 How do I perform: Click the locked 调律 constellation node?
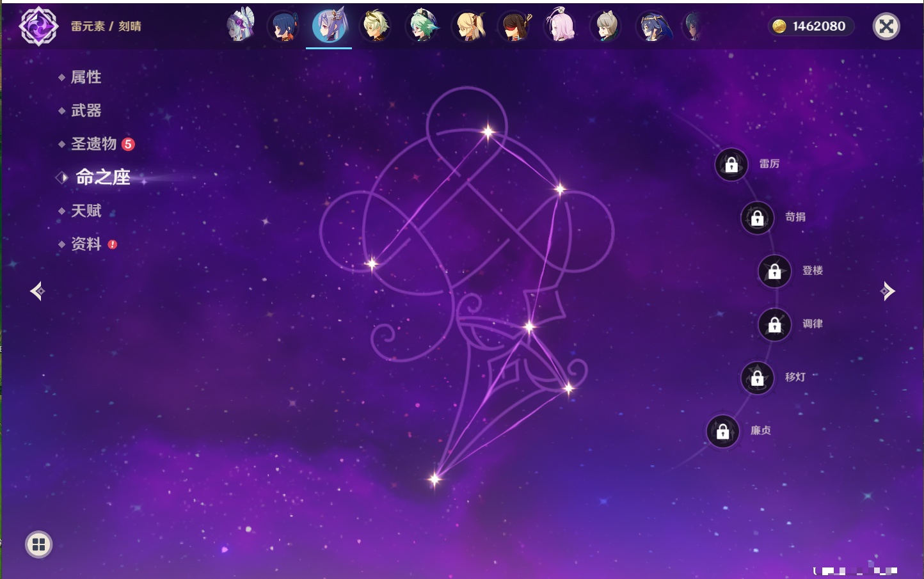click(775, 324)
